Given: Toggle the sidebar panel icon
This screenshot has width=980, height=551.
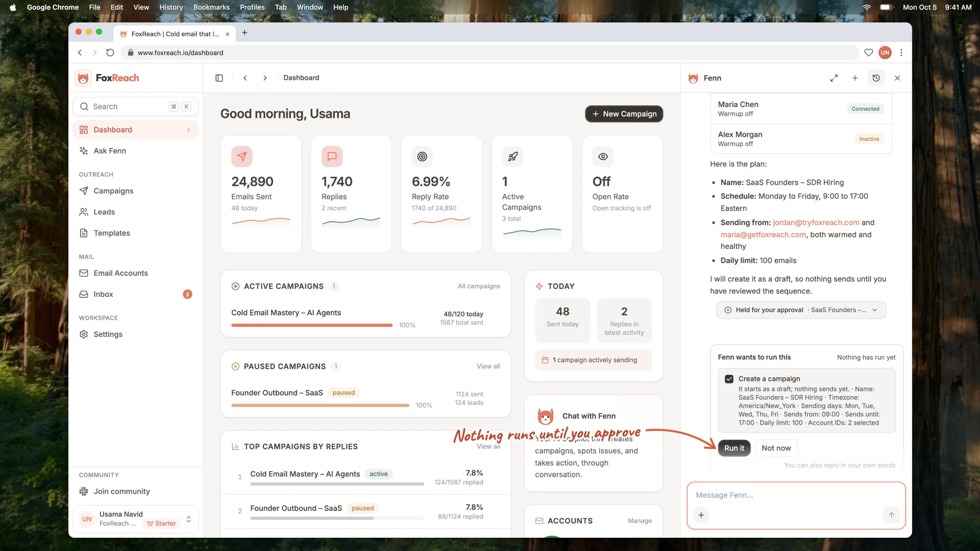Looking at the screenshot, I should (219, 78).
